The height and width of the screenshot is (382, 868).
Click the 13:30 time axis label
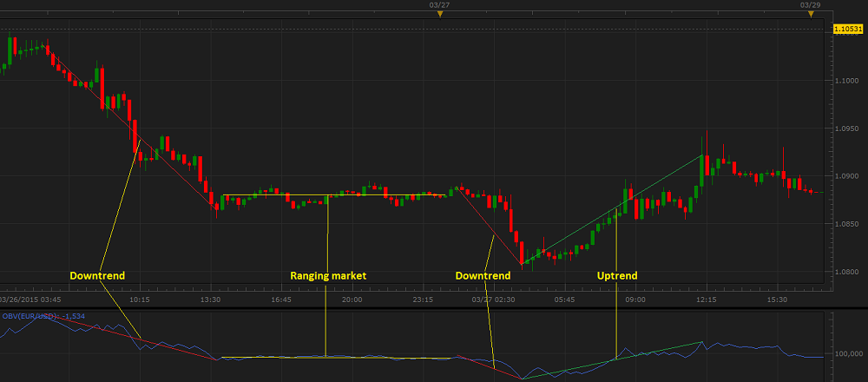210,299
